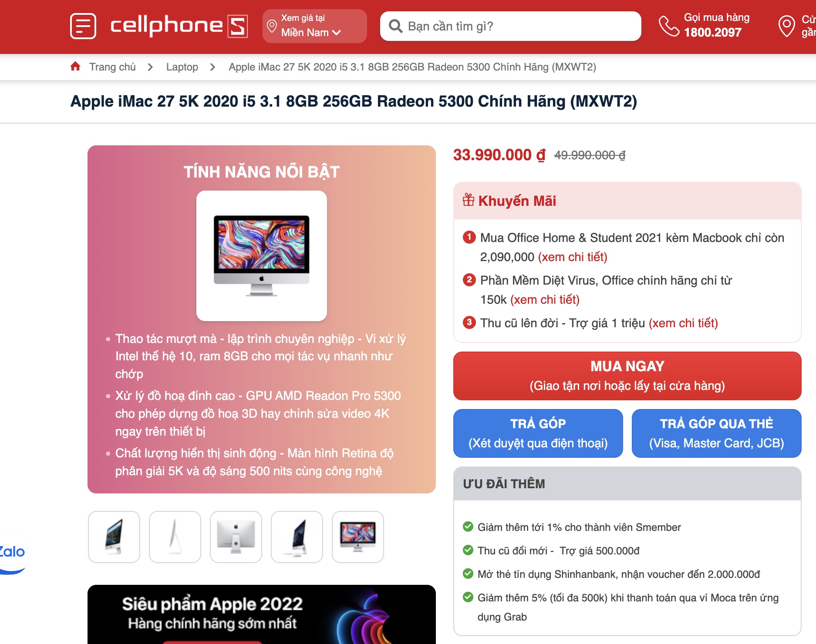This screenshot has height=644, width=816.
Task: Click the nearby store location icon
Action: (x=786, y=26)
